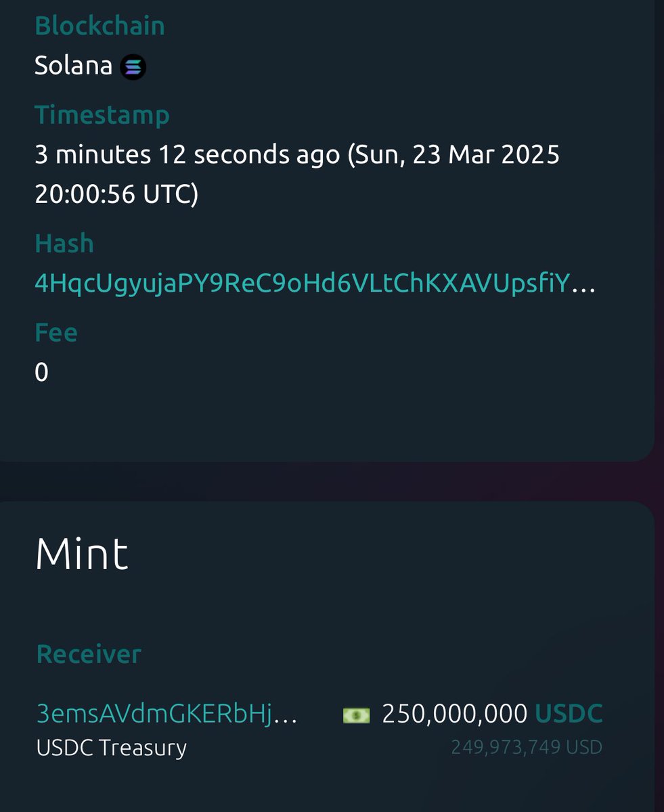664x812 pixels.
Task: Click the 249,973,749 USD value
Action: point(526,747)
